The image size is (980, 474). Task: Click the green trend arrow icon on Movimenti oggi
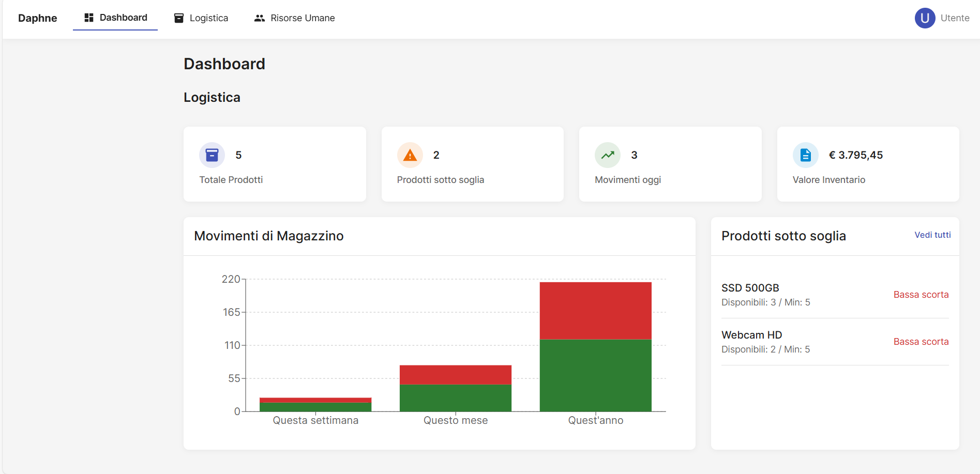point(608,155)
